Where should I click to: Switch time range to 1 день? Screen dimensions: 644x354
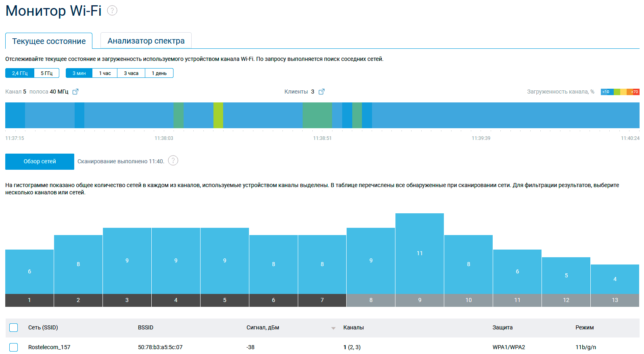pyautogui.click(x=159, y=73)
